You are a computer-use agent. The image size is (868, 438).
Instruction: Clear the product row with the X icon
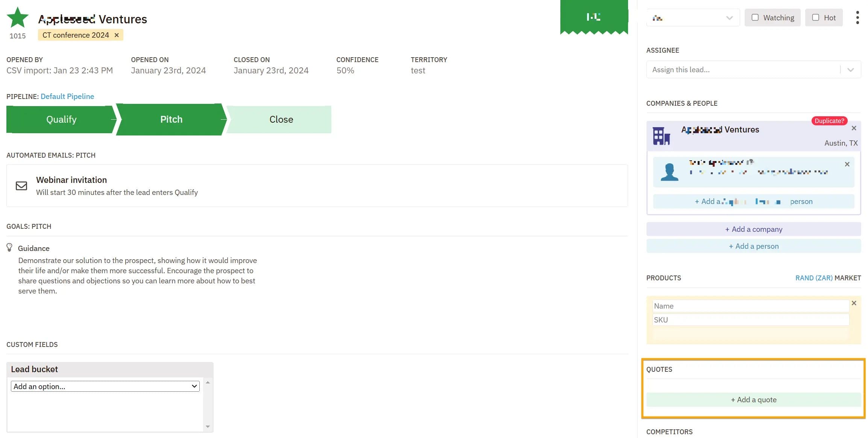[854, 303]
